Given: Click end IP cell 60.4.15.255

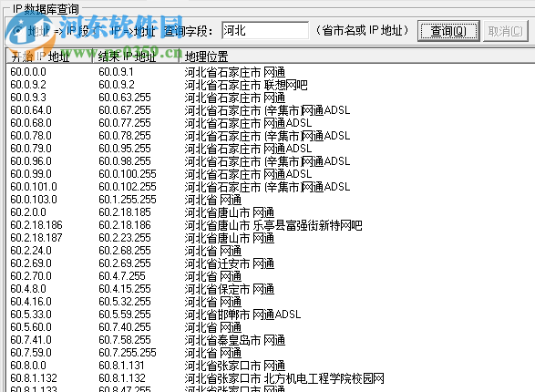Looking at the screenshot, I should pyautogui.click(x=125, y=289).
